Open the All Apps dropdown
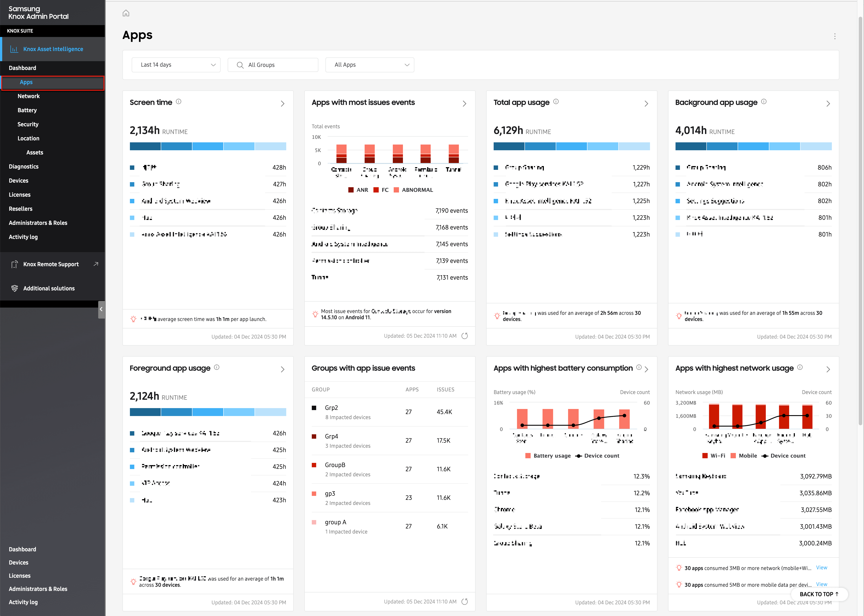 [370, 65]
